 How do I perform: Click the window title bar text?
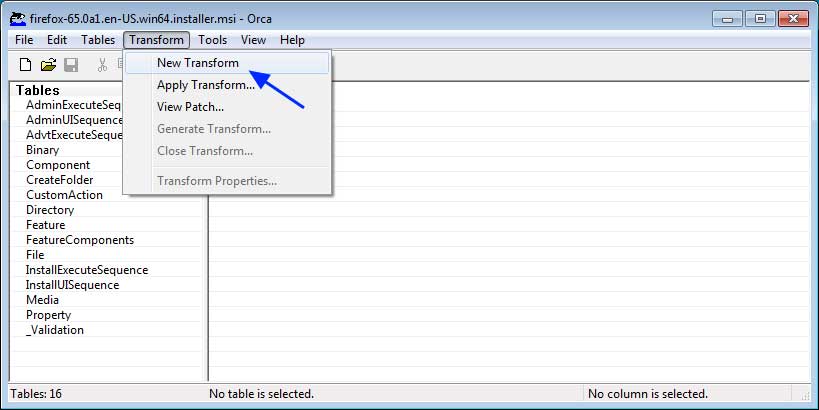[150, 19]
